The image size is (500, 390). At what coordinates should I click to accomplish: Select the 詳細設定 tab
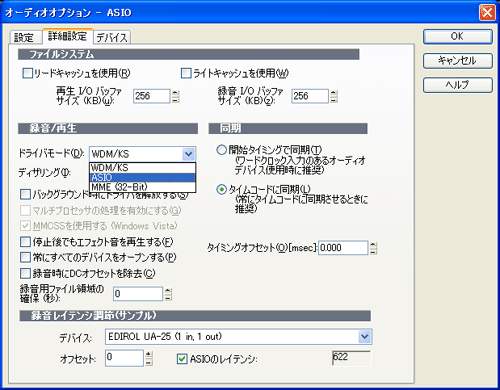pos(67,36)
